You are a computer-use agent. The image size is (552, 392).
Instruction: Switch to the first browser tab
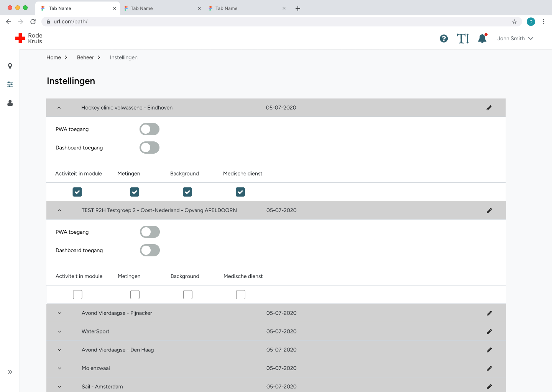click(77, 8)
